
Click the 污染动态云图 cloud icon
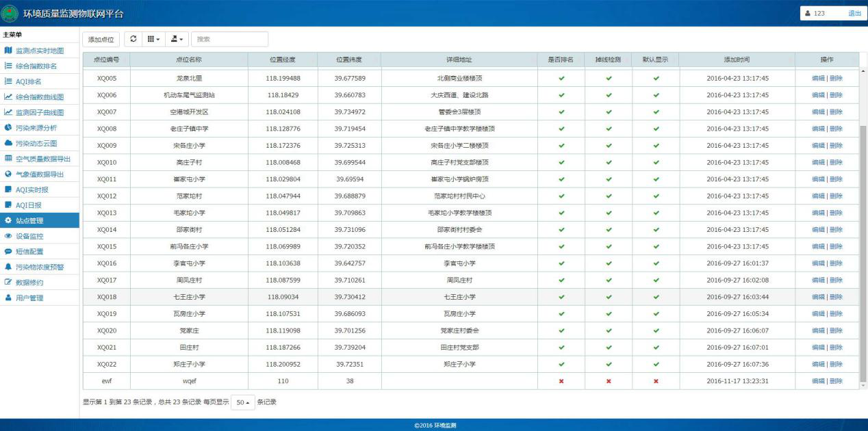point(8,143)
